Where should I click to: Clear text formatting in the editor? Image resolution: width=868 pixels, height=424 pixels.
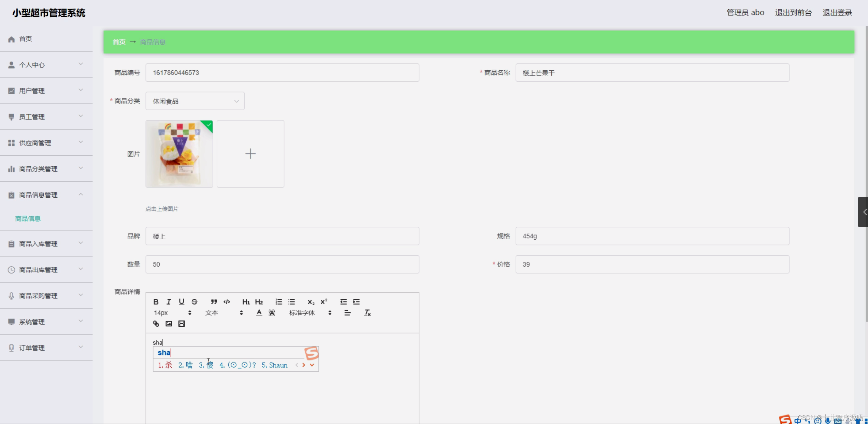(x=367, y=313)
